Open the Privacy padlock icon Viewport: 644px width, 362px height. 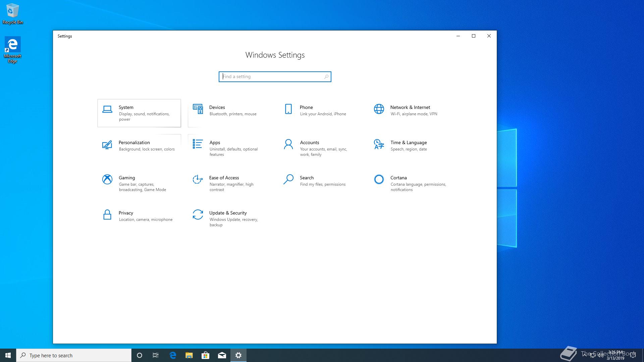[x=107, y=215]
